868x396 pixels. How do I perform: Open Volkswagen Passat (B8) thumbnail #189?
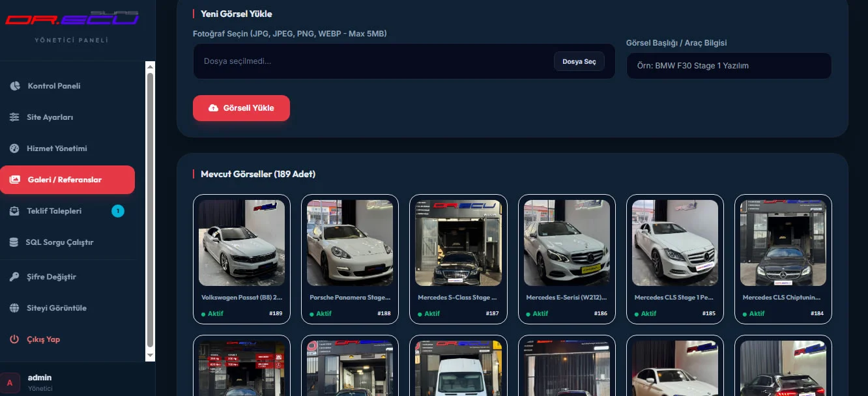click(242, 243)
